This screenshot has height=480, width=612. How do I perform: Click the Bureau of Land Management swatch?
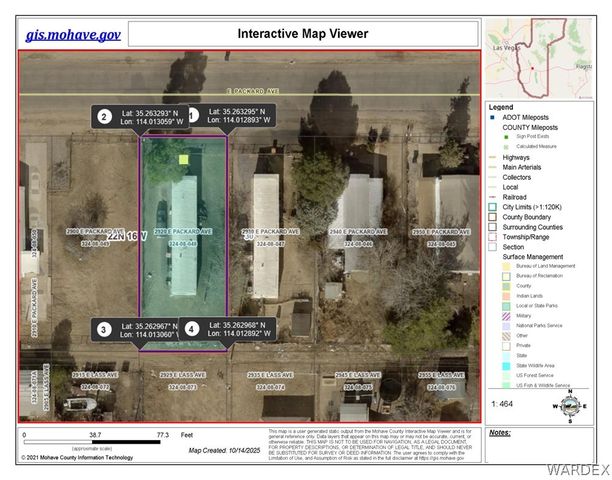[506, 266]
